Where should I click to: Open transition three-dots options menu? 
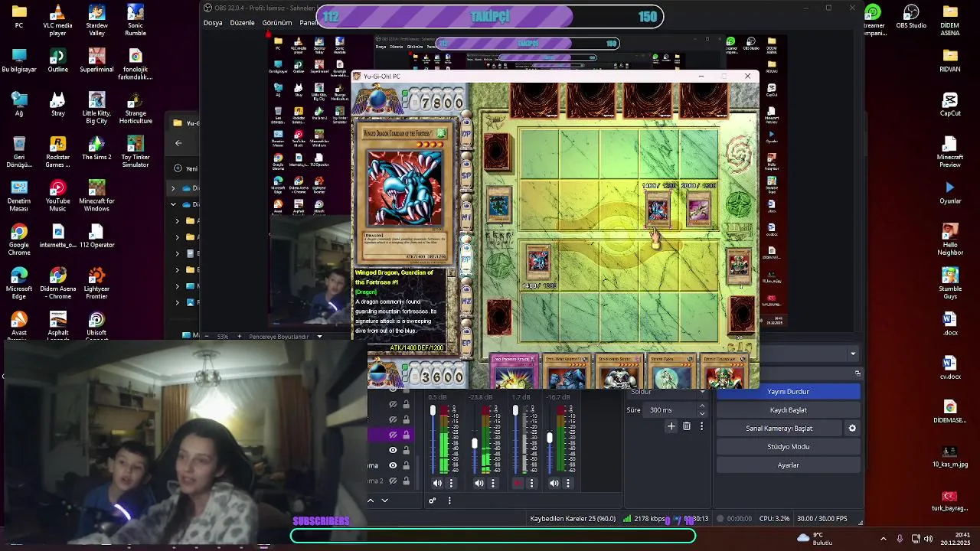701,426
